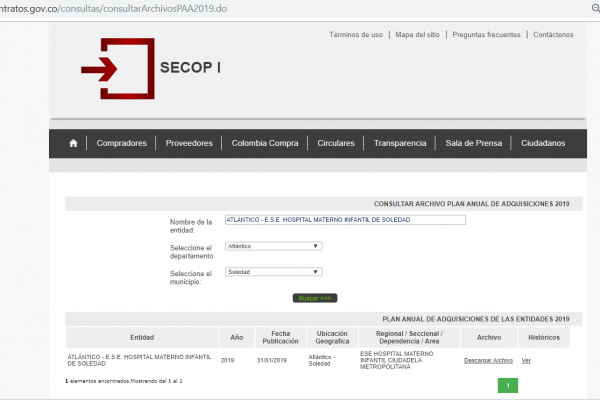Follow the Términos de uso link

pos(356,35)
